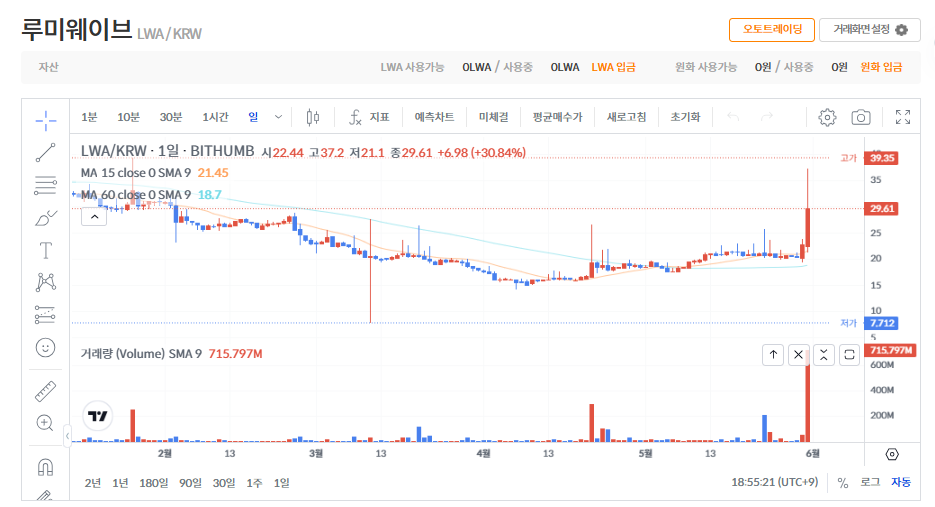This screenshot has height=507, width=935.
Task: Select the 1분 interval
Action: click(89, 117)
